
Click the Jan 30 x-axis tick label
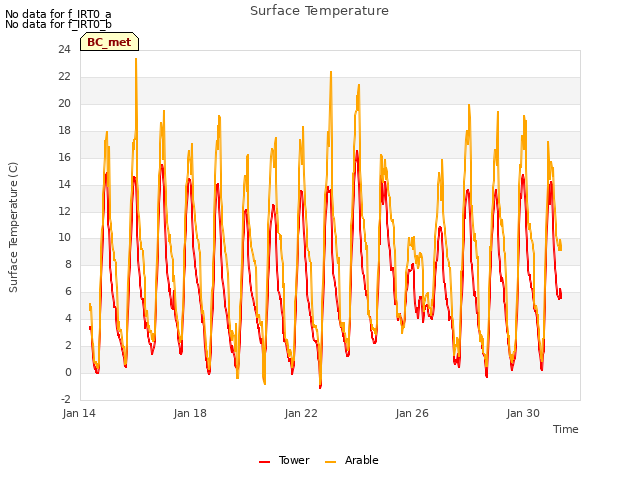(523, 413)
